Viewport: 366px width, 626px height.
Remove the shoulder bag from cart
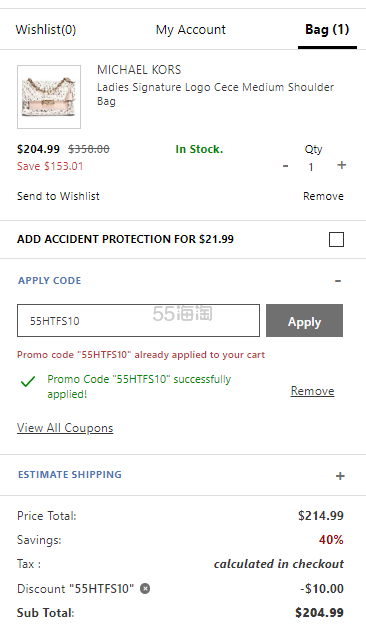pos(323,196)
